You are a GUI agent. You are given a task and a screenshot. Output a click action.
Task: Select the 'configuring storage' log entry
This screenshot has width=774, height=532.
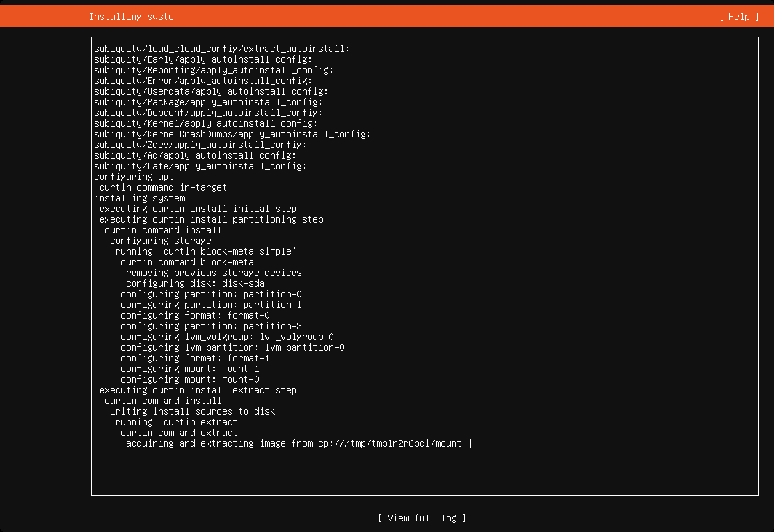tap(161, 241)
